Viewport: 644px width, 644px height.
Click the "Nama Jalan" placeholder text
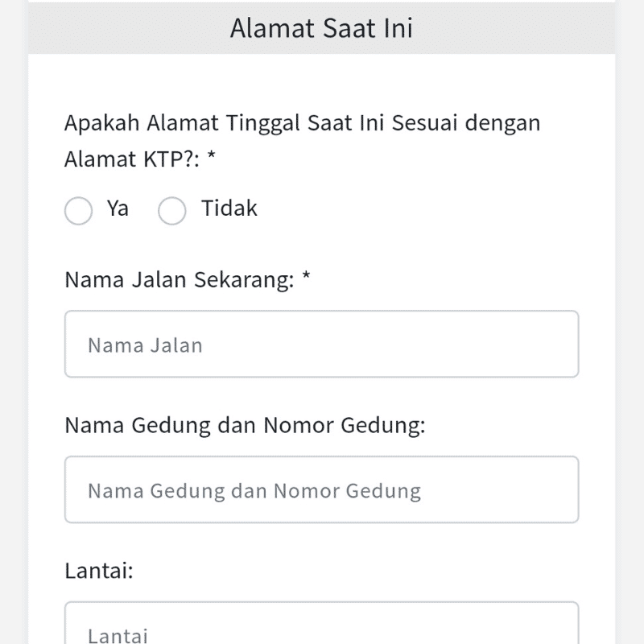coord(143,345)
